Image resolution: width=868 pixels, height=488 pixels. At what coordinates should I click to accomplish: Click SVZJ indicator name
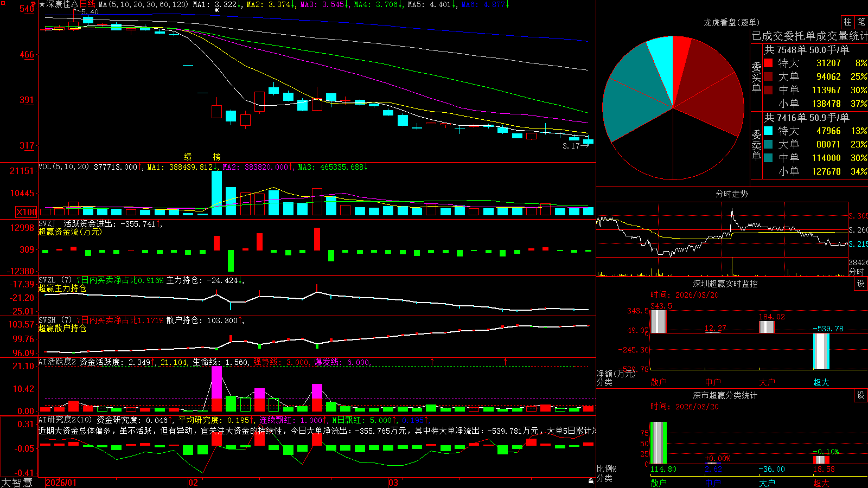click(x=47, y=223)
